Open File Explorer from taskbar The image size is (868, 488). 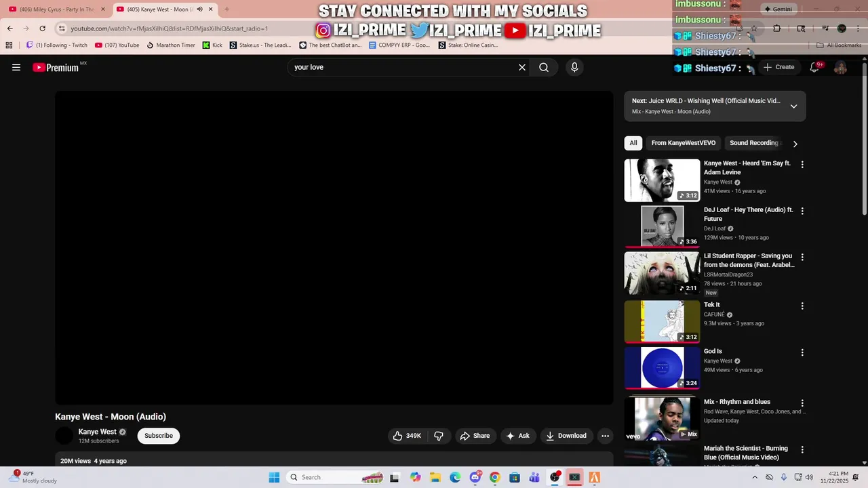click(435, 477)
